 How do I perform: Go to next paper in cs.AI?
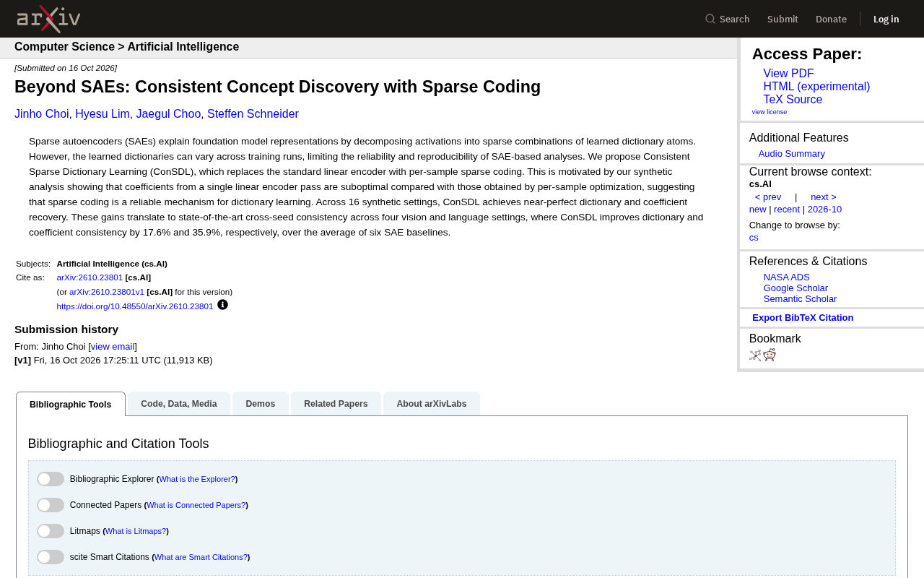(824, 197)
